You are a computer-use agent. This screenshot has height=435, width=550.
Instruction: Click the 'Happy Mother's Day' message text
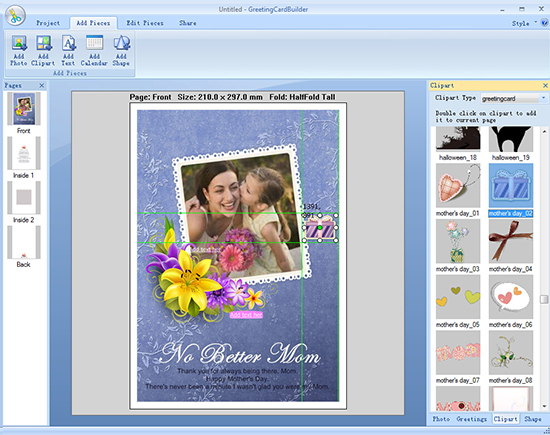pos(237,379)
